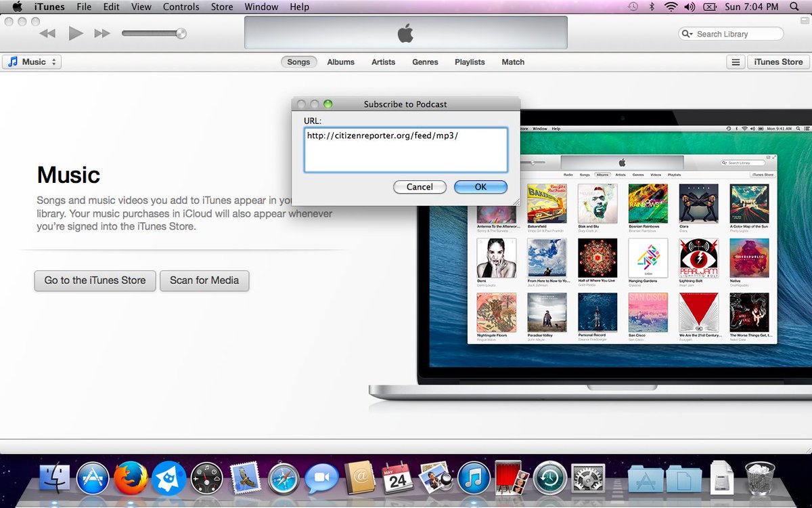Click the Scan for Media button

(x=204, y=280)
